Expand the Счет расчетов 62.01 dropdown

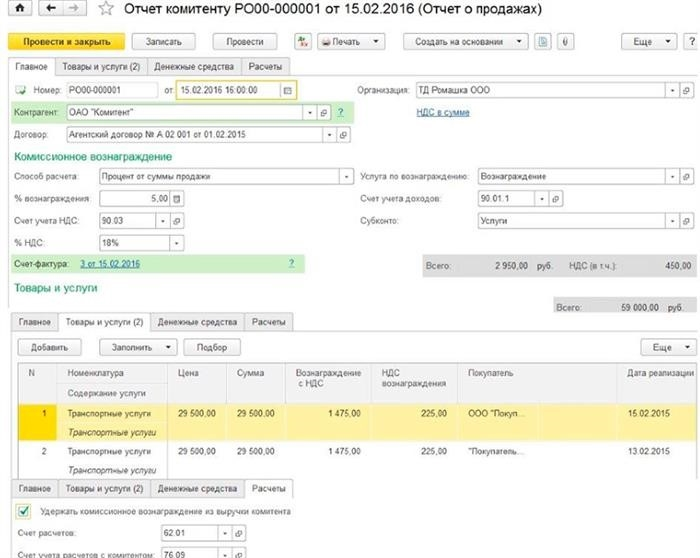[225, 533]
